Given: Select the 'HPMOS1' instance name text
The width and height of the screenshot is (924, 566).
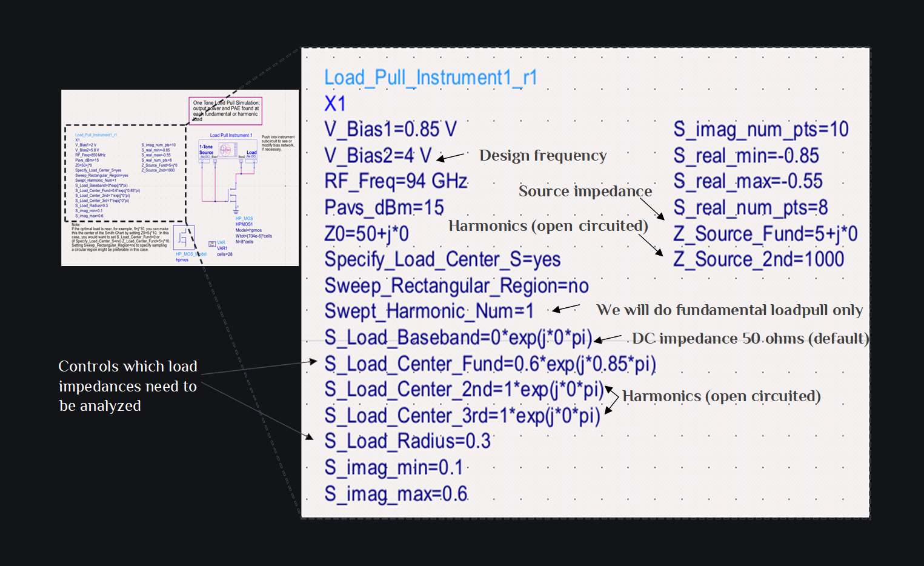Looking at the screenshot, I should (x=244, y=224).
